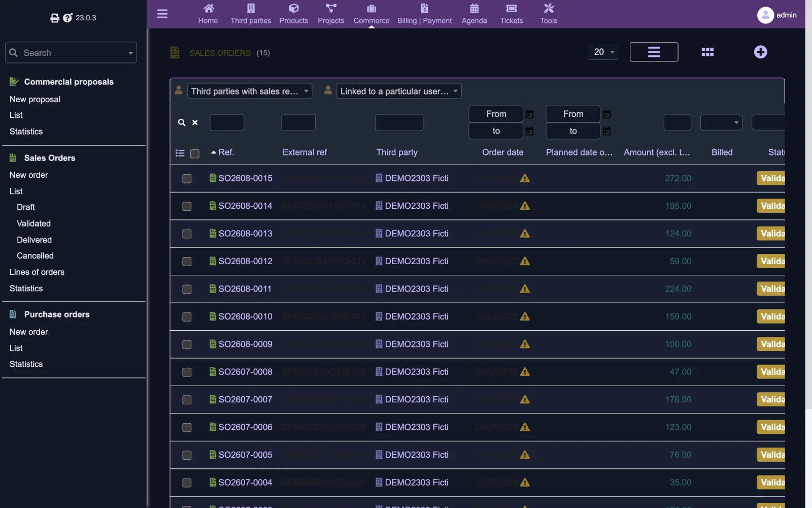
Task: Open the Billed filter dropdown
Action: [721, 122]
